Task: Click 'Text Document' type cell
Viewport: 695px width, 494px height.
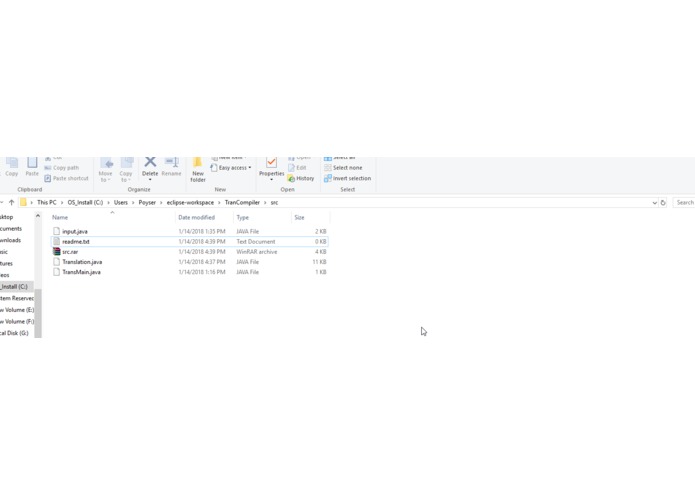Action: tap(256, 241)
